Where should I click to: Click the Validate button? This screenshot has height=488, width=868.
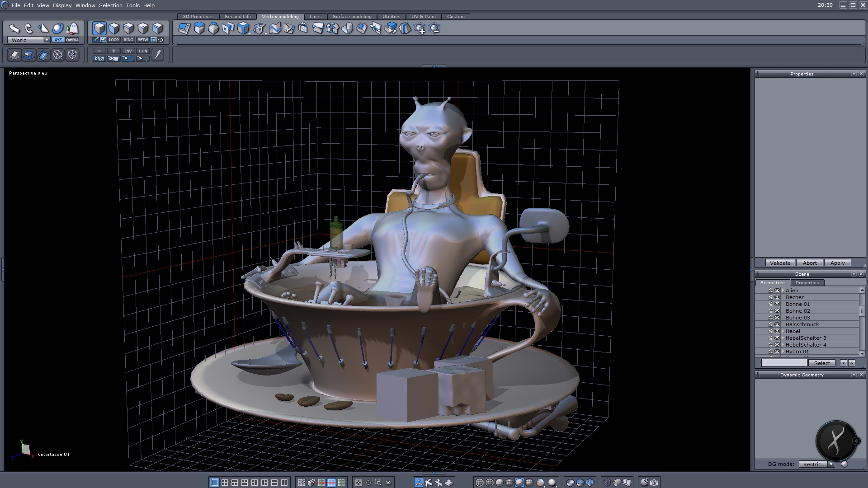[780, 263]
